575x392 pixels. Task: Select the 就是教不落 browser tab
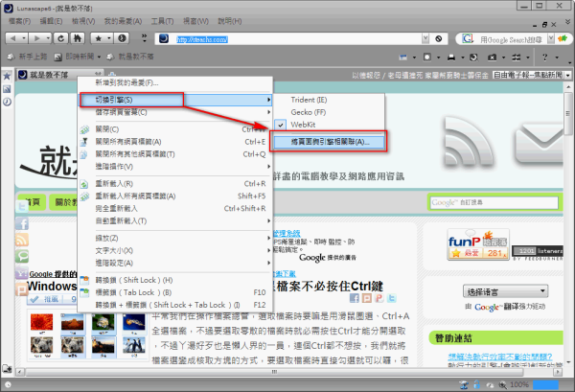point(59,75)
